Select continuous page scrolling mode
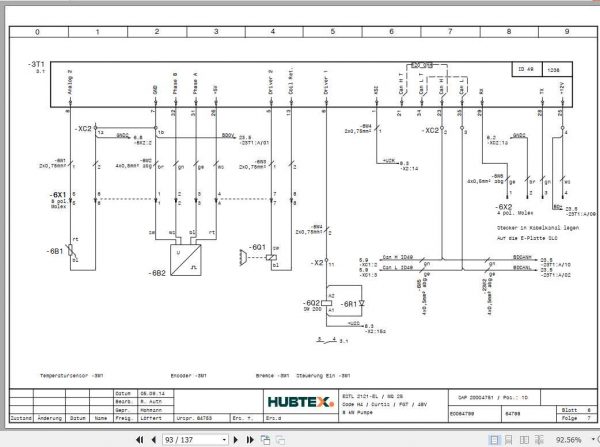Screen dimensions: 600x447 tap(509, 440)
